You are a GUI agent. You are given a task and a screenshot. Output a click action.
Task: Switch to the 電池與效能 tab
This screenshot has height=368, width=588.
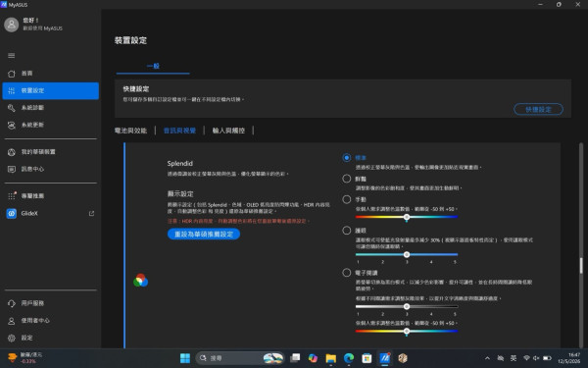[130, 131]
